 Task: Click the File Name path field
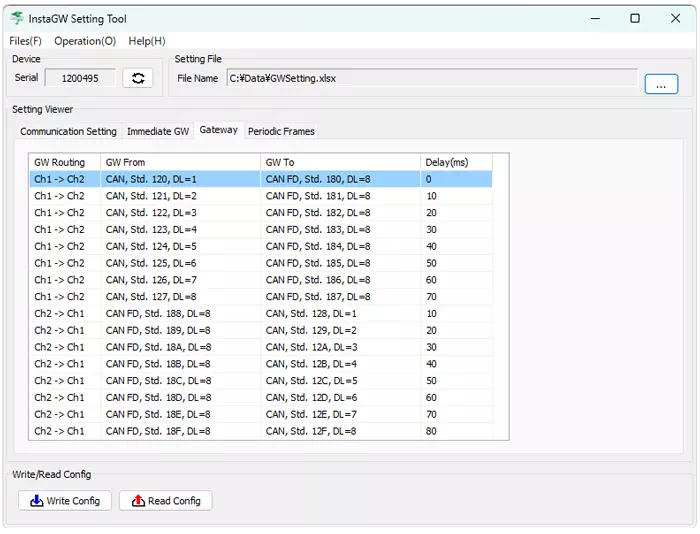[x=430, y=78]
